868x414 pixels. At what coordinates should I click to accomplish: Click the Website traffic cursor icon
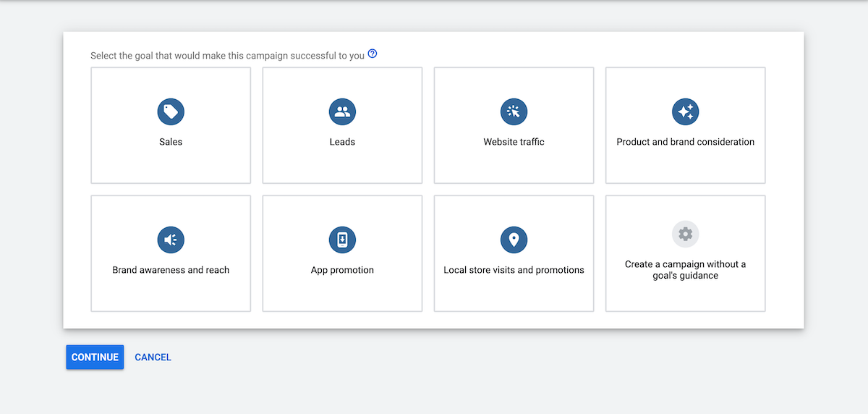[514, 111]
